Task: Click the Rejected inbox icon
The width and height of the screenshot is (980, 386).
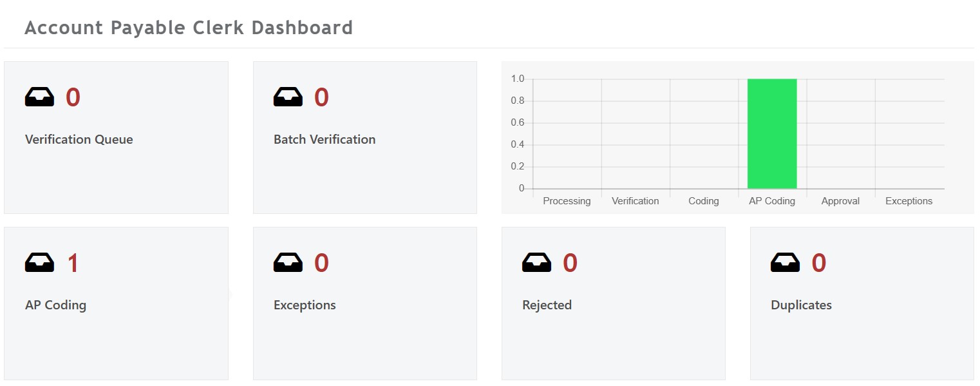Action: 537,262
